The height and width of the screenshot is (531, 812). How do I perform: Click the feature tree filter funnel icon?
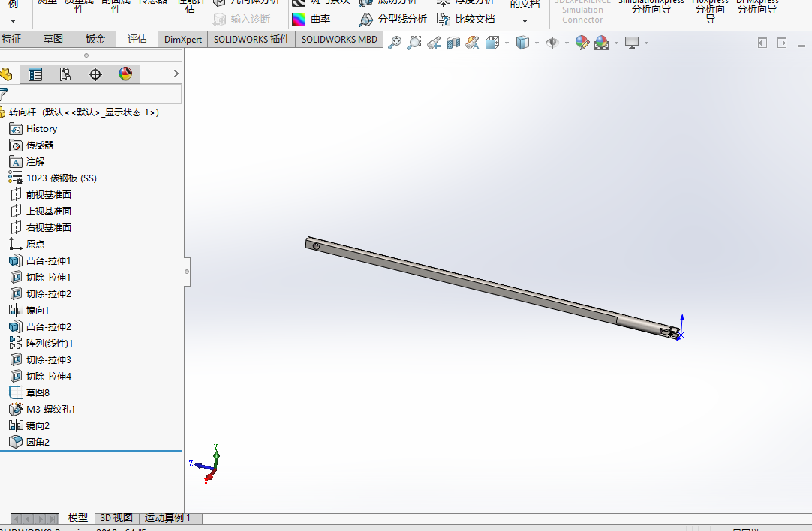click(x=4, y=94)
